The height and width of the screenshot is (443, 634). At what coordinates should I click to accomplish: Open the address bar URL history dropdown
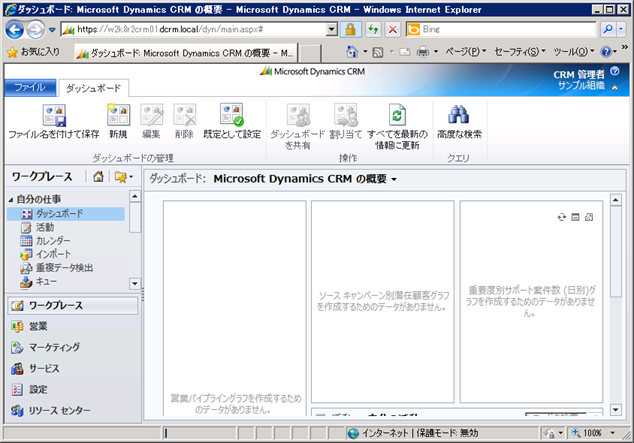pyautogui.click(x=332, y=29)
